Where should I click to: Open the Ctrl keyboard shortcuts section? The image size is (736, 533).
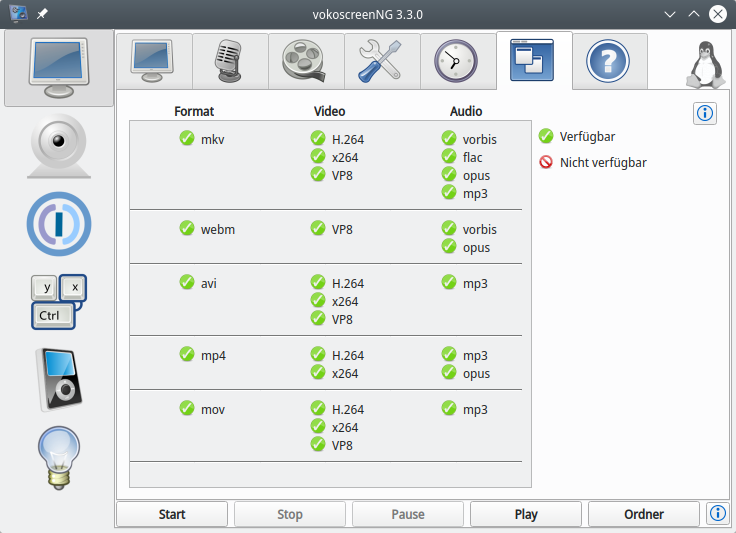[59, 302]
